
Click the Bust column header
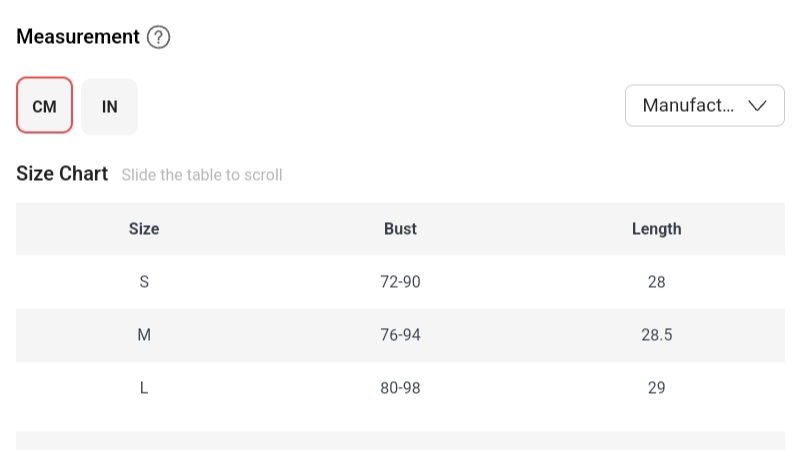click(400, 229)
